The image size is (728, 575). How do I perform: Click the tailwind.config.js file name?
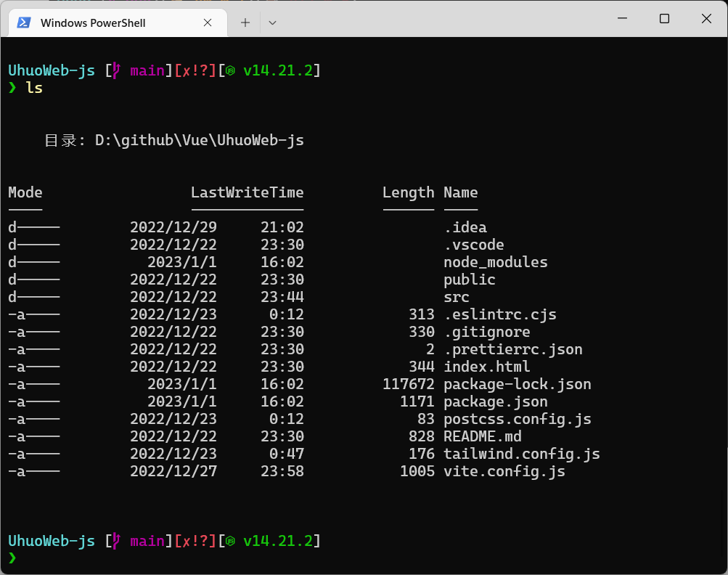tap(522, 454)
